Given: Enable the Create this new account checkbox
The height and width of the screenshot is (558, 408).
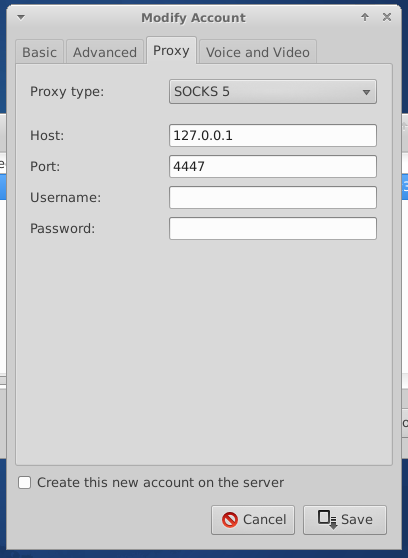Looking at the screenshot, I should (x=24, y=483).
